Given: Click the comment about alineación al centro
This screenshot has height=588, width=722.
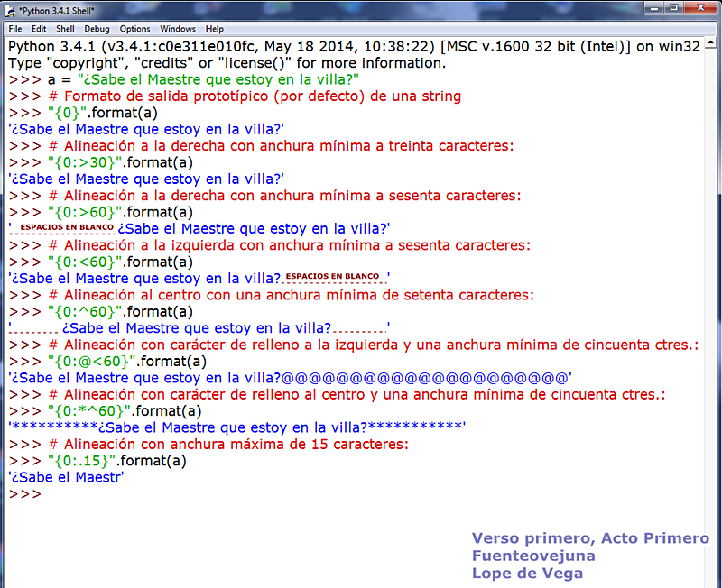Looking at the screenshot, I should [x=271, y=295].
